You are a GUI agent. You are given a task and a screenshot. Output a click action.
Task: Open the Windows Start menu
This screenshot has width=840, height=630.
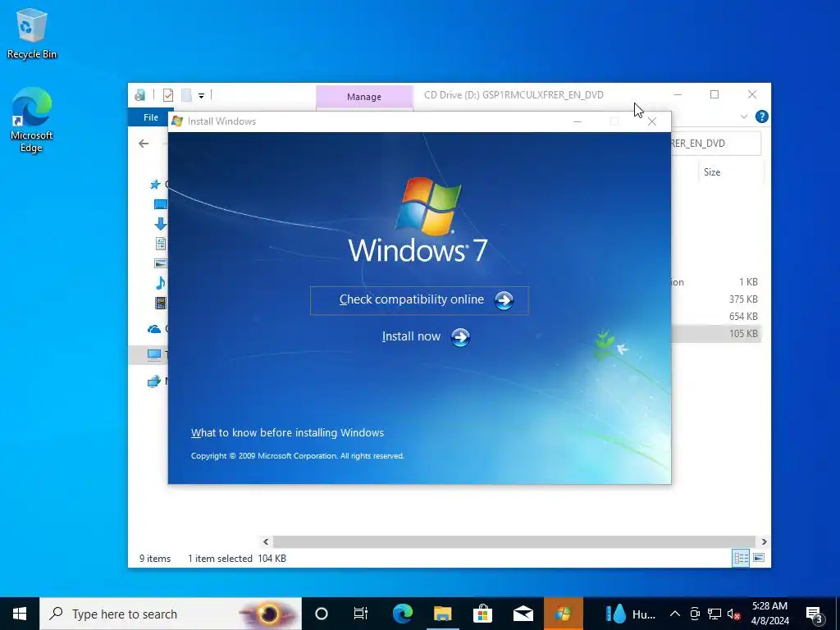coord(20,614)
